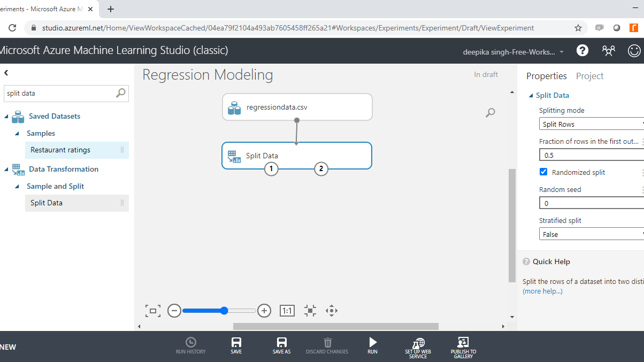Collapse the Split Data properties section
Screen dimensions: 644x362
click(531, 96)
